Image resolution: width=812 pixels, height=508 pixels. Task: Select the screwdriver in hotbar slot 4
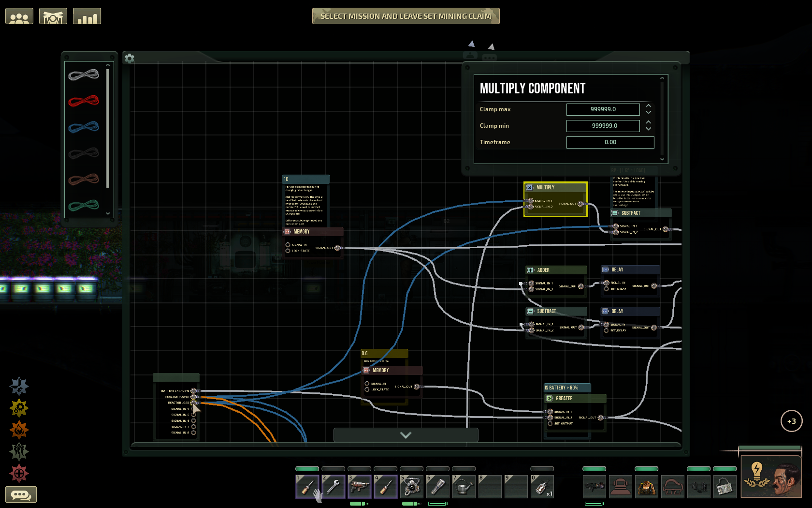386,486
